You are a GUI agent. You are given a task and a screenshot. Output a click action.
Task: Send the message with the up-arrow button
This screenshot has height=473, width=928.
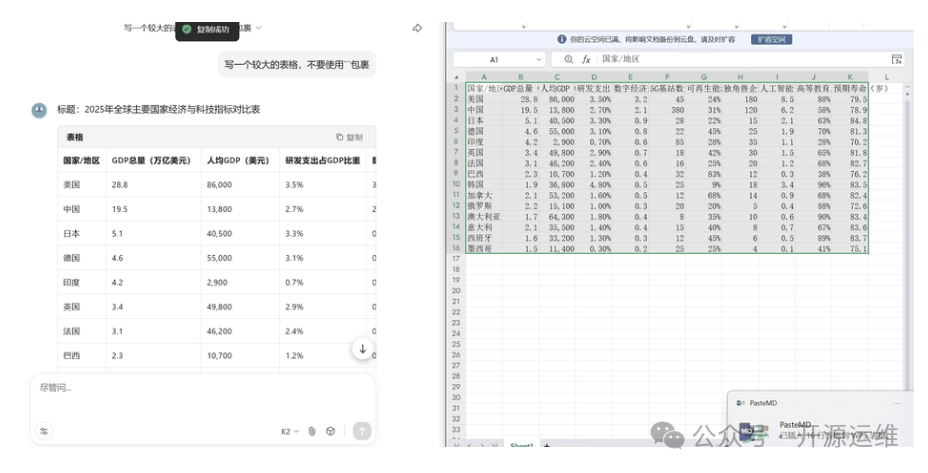(362, 431)
